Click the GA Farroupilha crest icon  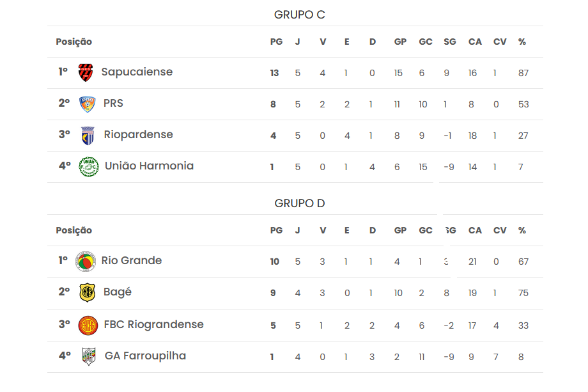point(89,356)
